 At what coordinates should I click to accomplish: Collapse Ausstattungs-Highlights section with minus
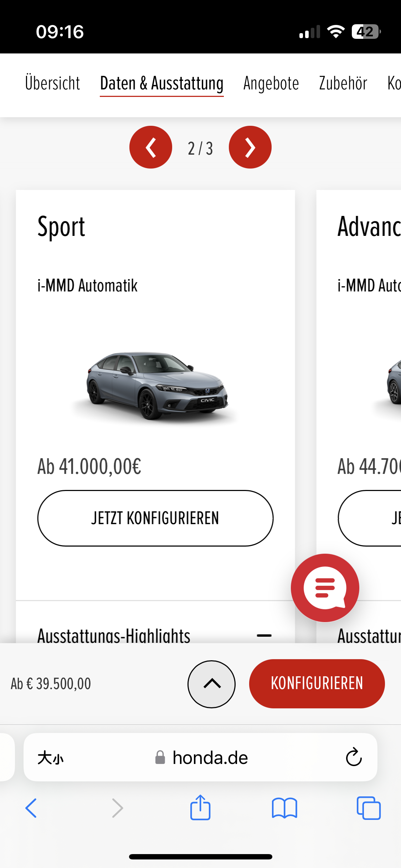click(x=264, y=635)
